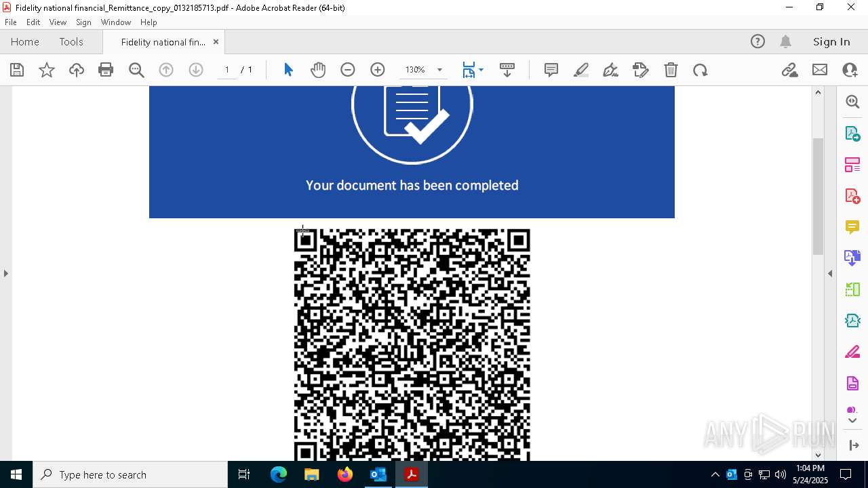This screenshot has width=868, height=488.
Task: Switch to the Tools tab
Action: pyautogui.click(x=71, y=41)
